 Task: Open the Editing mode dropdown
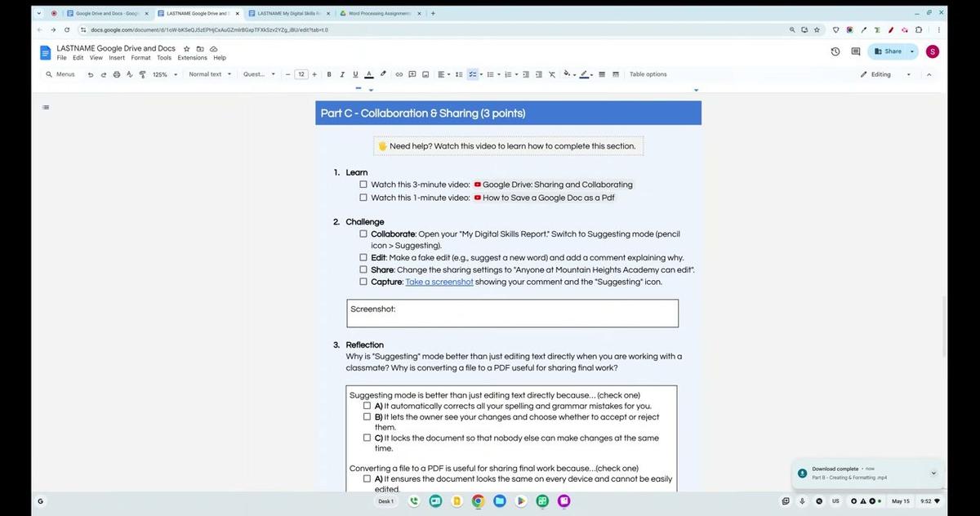885,74
